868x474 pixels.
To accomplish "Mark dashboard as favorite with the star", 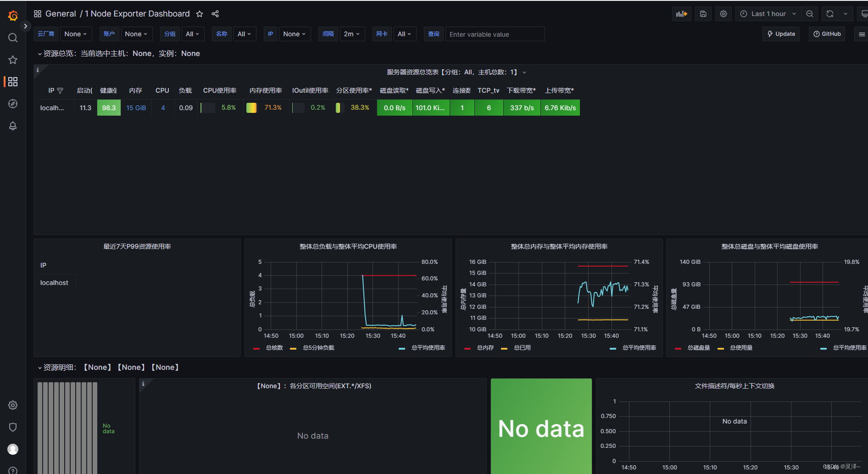I will 200,14.
